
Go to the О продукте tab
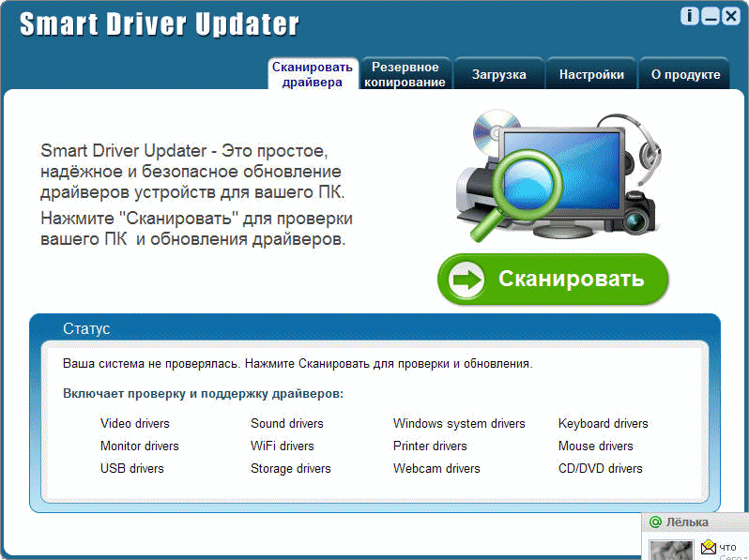pyautogui.click(x=685, y=74)
